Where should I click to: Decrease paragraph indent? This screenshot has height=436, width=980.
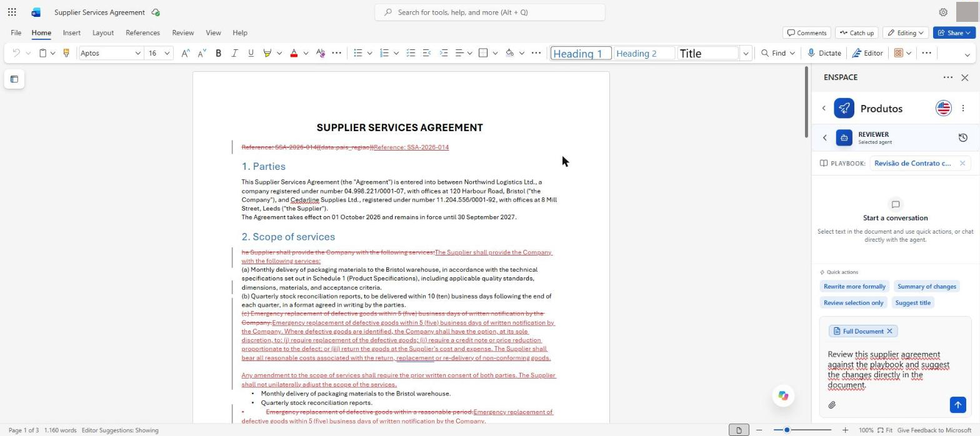tap(427, 53)
